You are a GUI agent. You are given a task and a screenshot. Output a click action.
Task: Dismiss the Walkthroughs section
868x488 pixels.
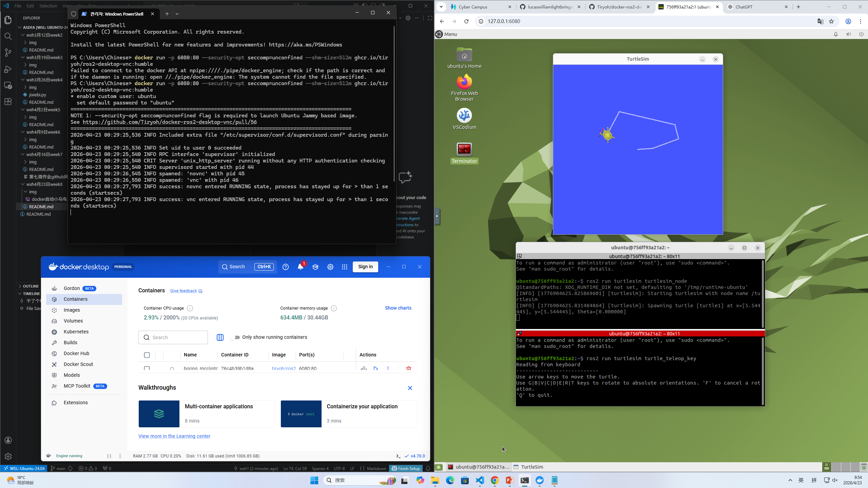coord(410,388)
